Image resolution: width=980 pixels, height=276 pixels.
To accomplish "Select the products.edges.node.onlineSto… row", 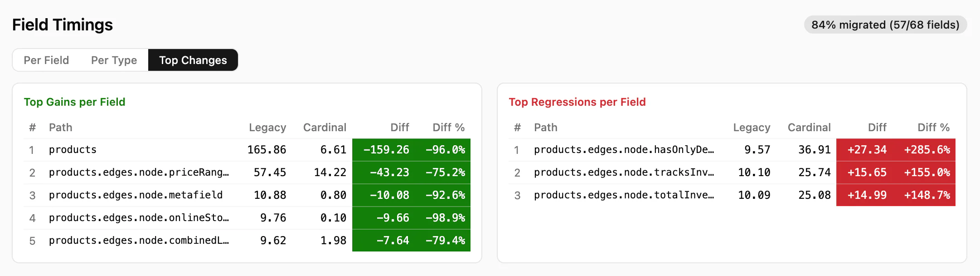I will [139, 218].
